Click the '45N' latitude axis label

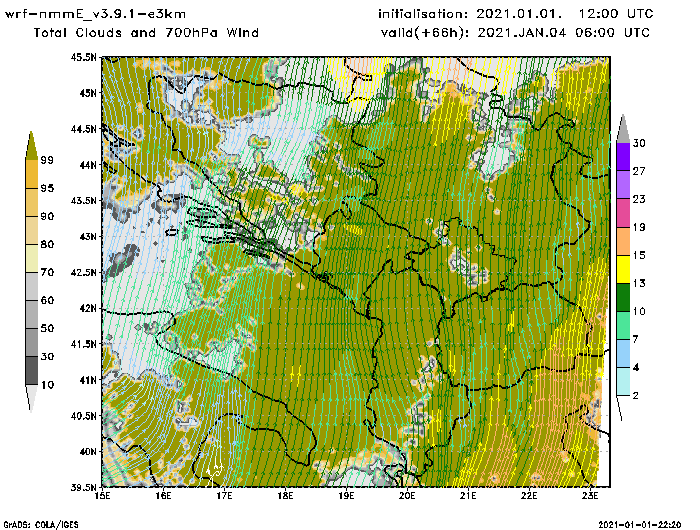pos(88,93)
